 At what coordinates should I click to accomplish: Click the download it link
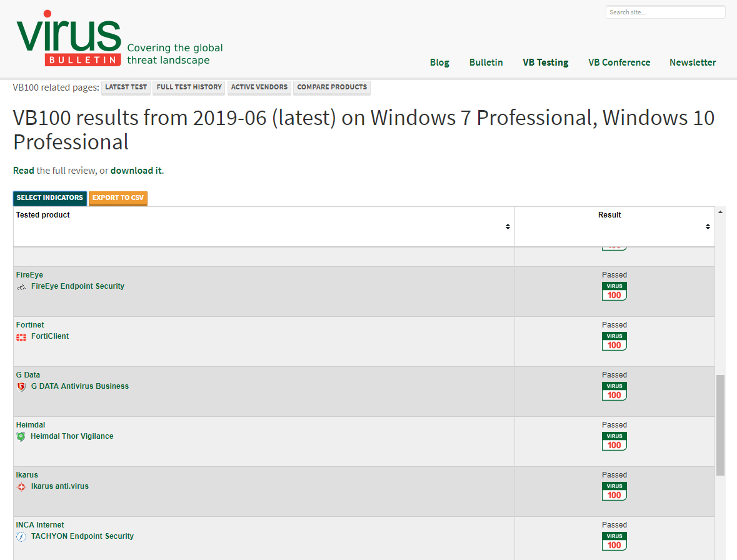[136, 171]
